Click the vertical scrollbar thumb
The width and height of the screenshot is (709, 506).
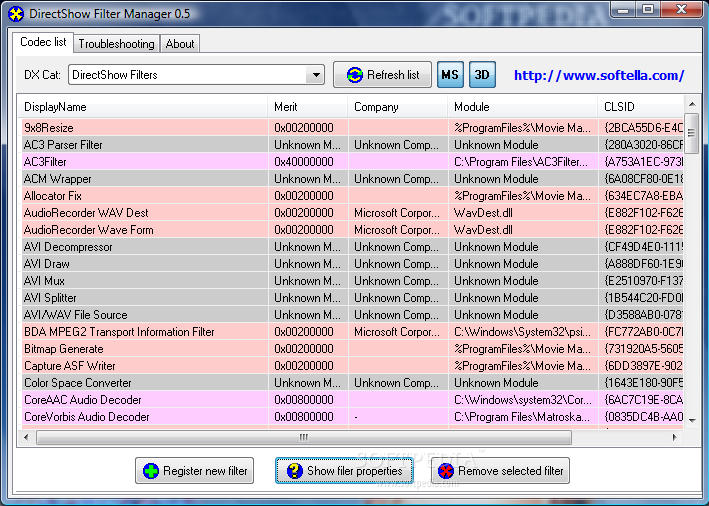[691, 133]
